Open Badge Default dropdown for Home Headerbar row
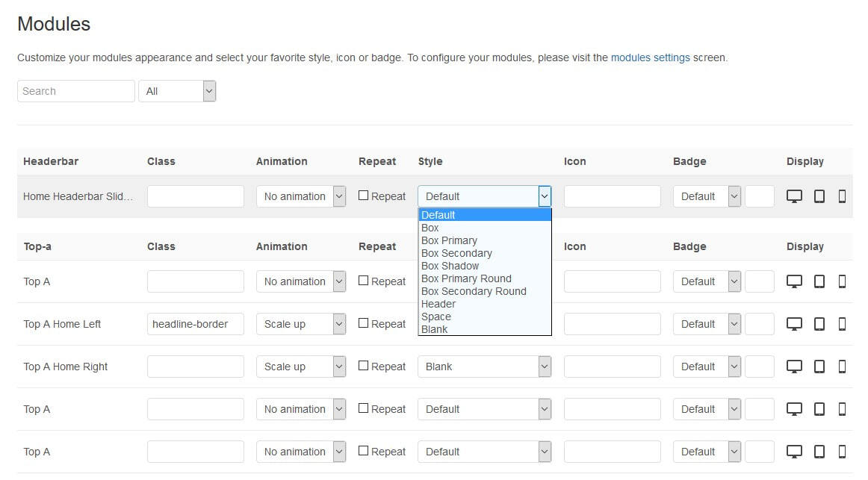The image size is (868, 480). click(x=706, y=196)
